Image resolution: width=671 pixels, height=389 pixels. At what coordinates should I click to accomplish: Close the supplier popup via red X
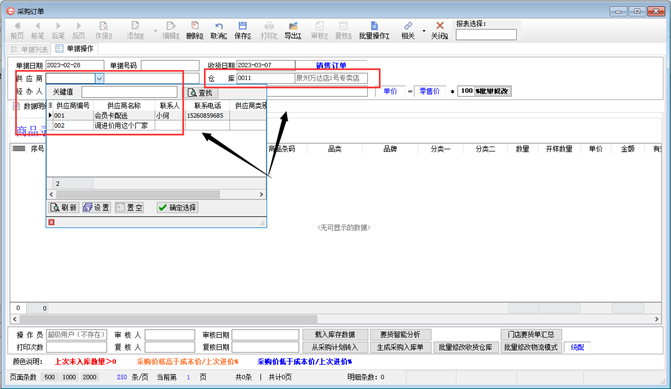tap(51, 222)
